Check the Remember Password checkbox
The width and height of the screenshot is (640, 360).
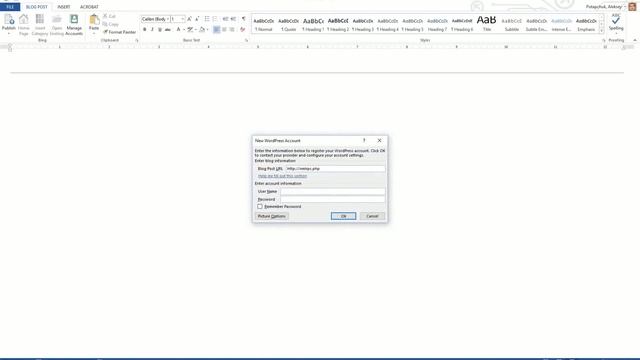pos(260,207)
